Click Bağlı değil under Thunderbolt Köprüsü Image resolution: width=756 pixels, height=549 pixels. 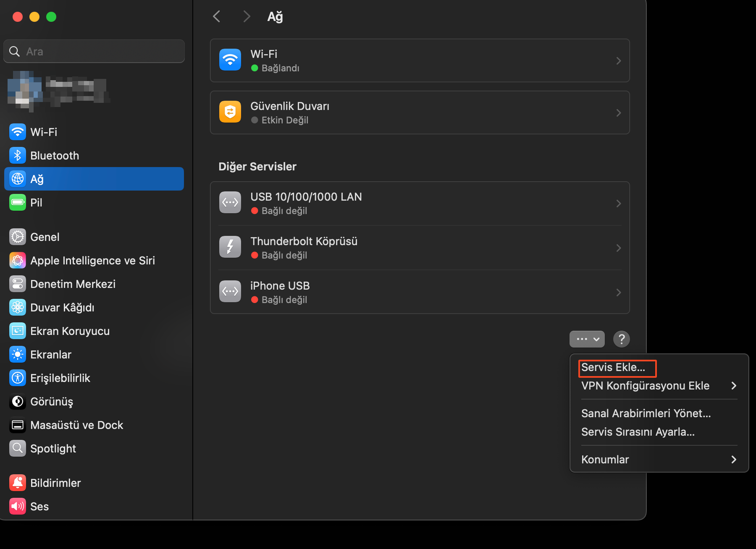[x=284, y=255]
